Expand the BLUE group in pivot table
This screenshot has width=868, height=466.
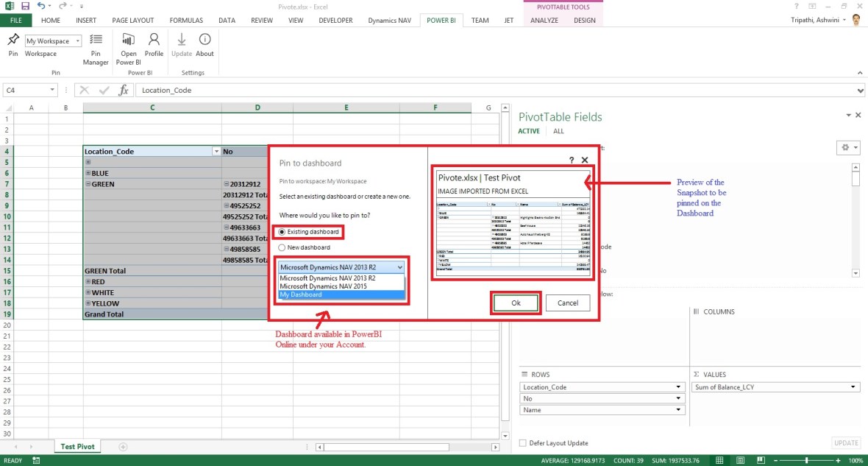(x=89, y=172)
